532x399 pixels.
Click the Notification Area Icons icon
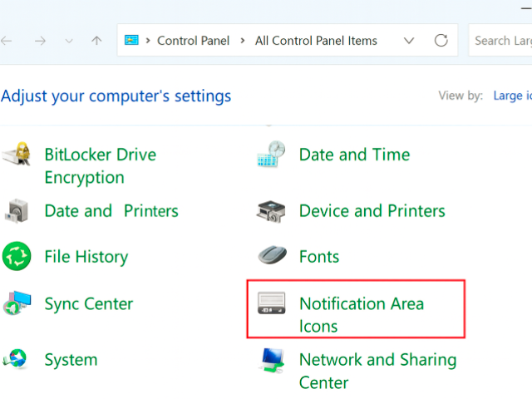point(271,303)
